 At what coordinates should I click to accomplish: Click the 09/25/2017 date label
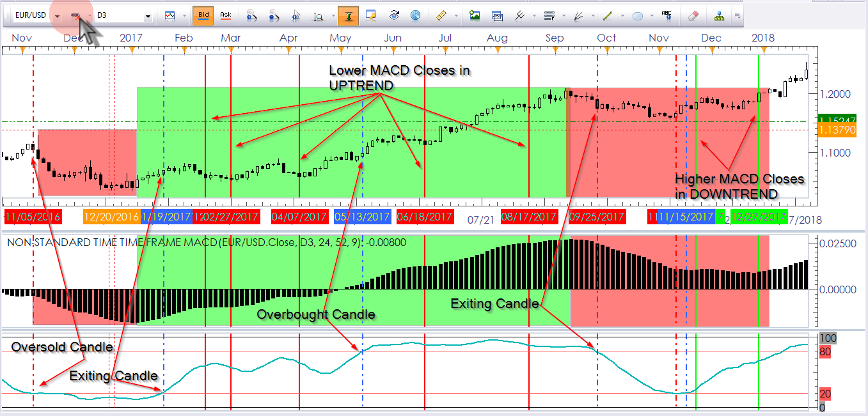click(597, 217)
